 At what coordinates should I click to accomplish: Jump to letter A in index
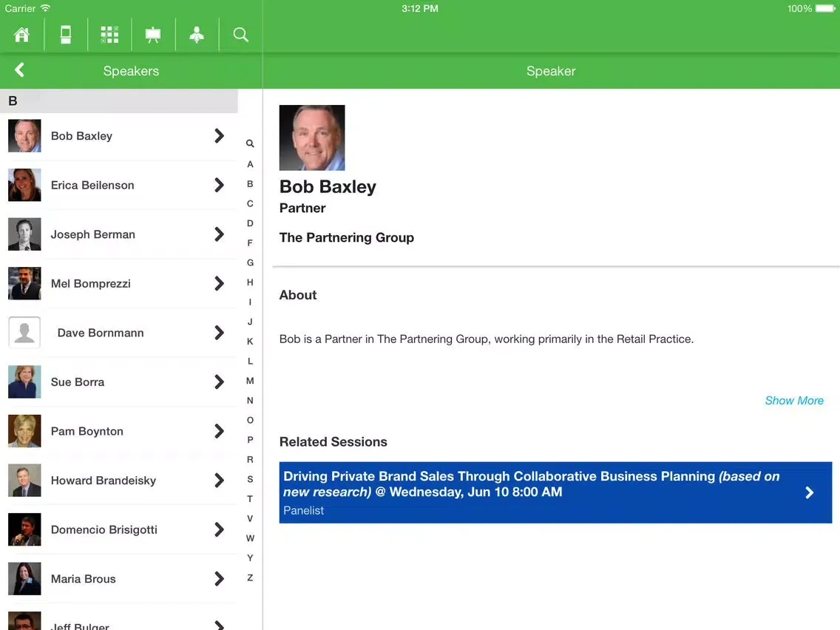(x=250, y=164)
